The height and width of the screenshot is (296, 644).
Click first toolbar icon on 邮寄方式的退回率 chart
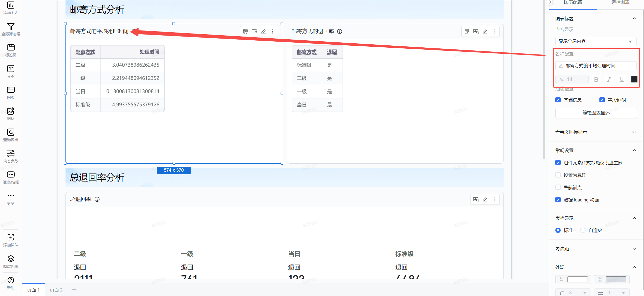tap(467, 32)
